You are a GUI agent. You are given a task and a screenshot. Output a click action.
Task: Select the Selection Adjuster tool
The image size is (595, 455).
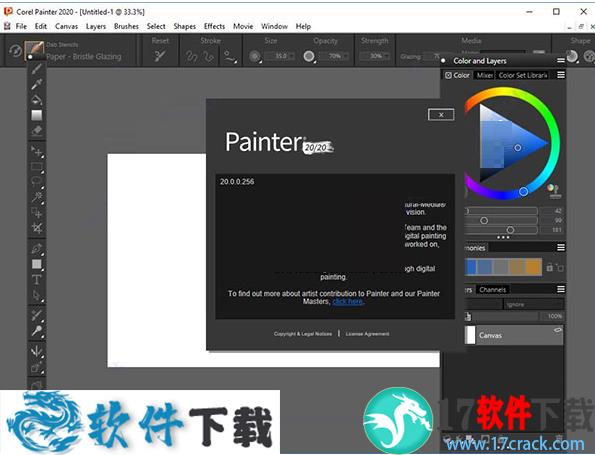click(36, 213)
